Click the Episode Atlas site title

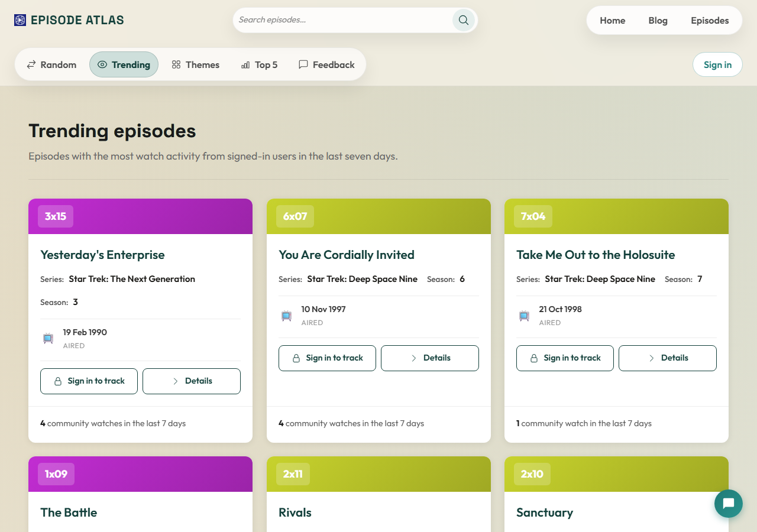pos(77,20)
